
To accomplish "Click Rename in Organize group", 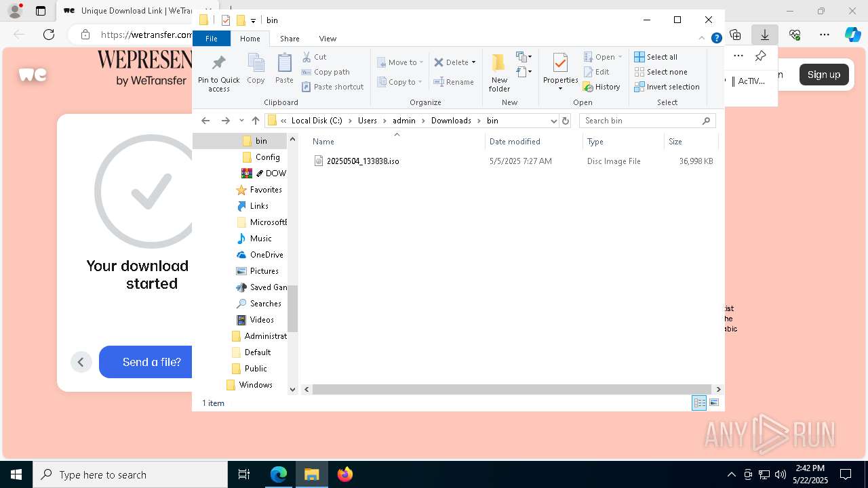I will (x=454, y=82).
